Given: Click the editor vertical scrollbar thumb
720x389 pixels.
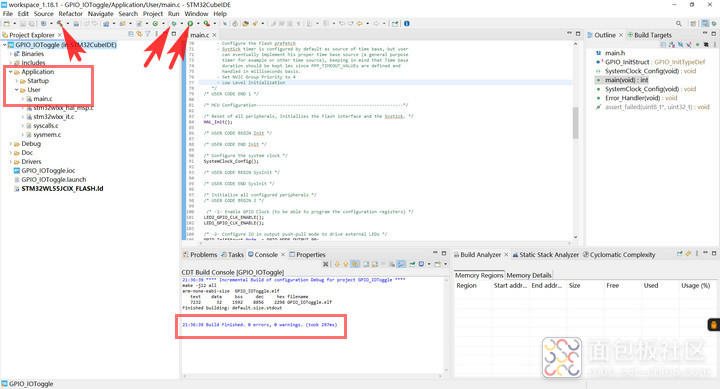Looking at the screenshot, I should pyautogui.click(x=575, y=123).
